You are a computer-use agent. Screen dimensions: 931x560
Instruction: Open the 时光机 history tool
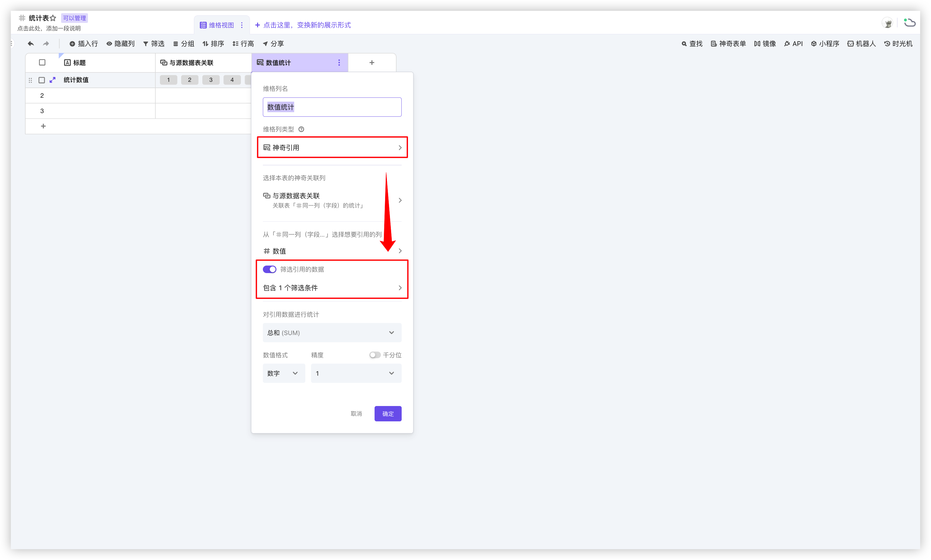coord(898,44)
